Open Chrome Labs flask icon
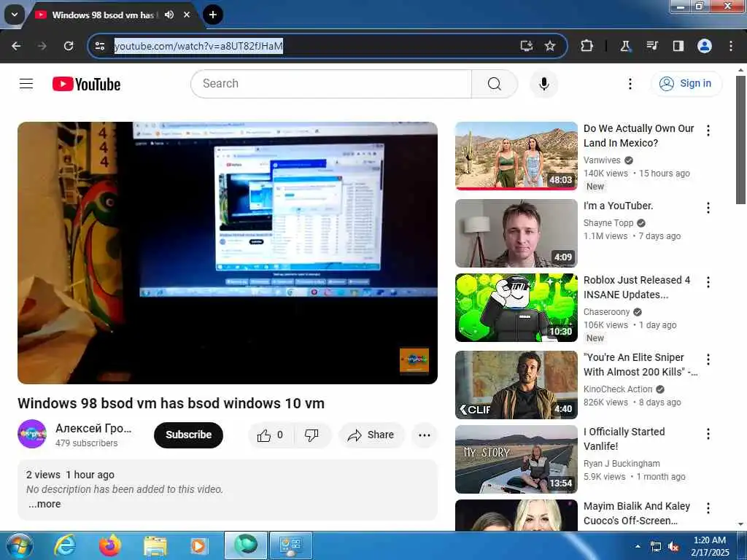The image size is (747, 560). [624, 46]
